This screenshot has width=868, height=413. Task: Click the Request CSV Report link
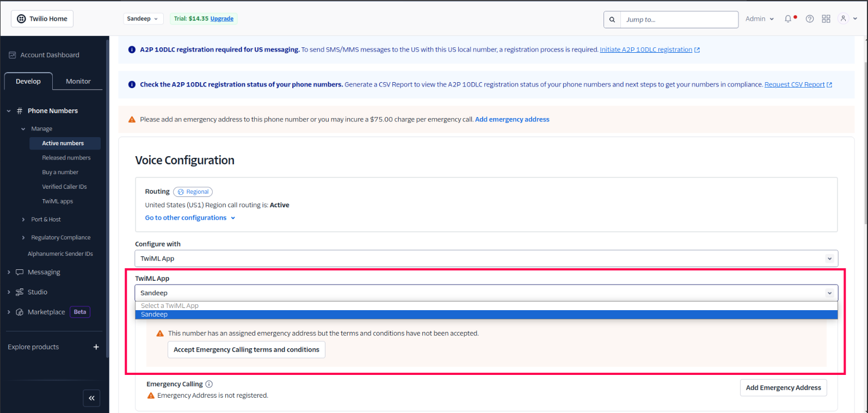(x=795, y=84)
